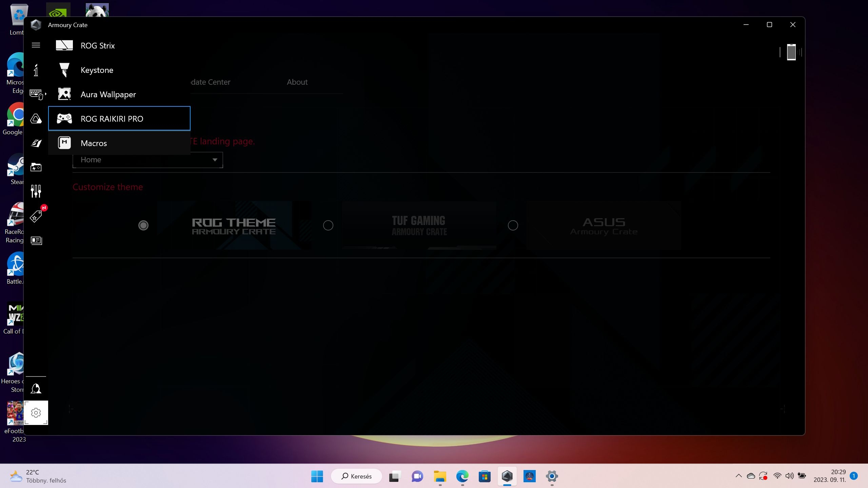868x488 pixels.
Task: Select Aura Wallpaper entry
Action: pyautogui.click(x=119, y=94)
